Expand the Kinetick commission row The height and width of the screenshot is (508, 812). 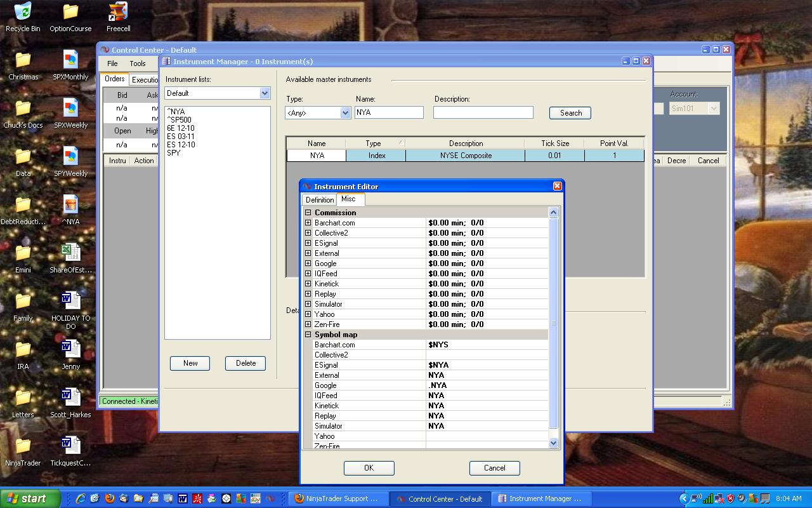click(308, 284)
